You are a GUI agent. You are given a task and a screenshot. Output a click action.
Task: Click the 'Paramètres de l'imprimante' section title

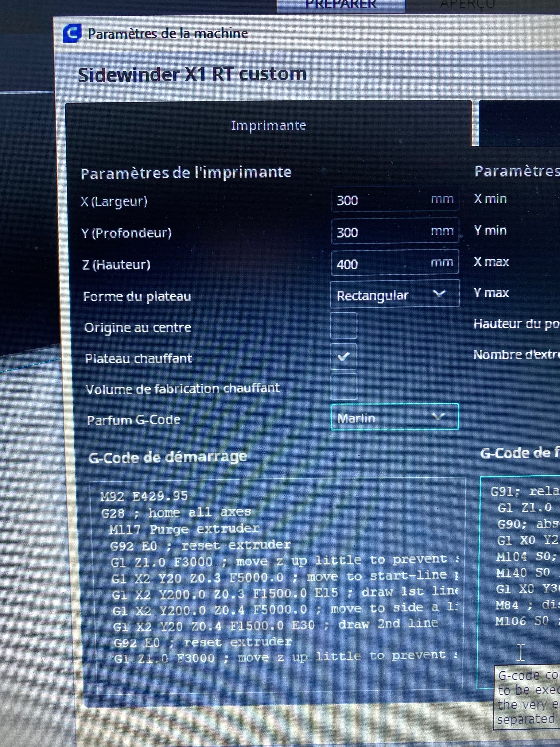pos(186,173)
